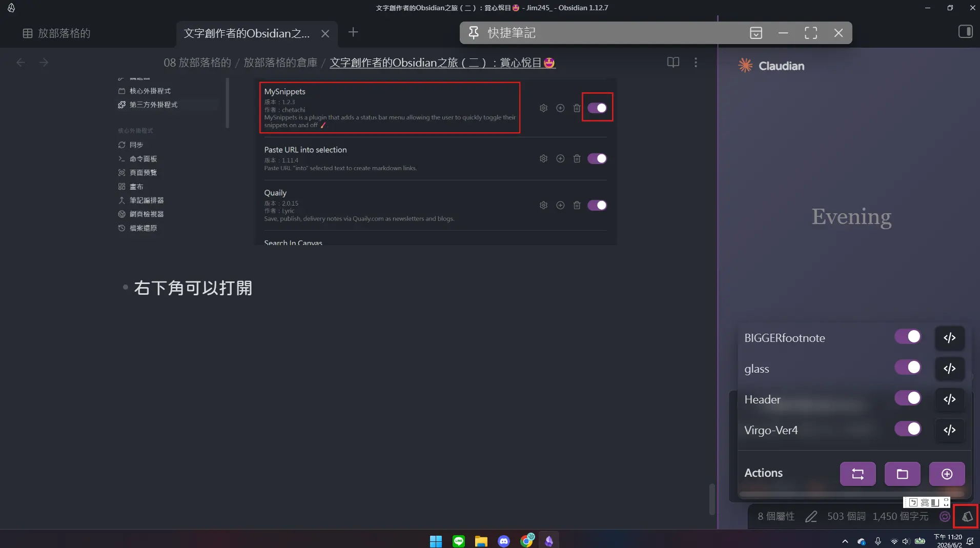The image size is (980, 548).
Task: Click the 英 input mode indicator on IME bar
Action: pyautogui.click(x=925, y=502)
